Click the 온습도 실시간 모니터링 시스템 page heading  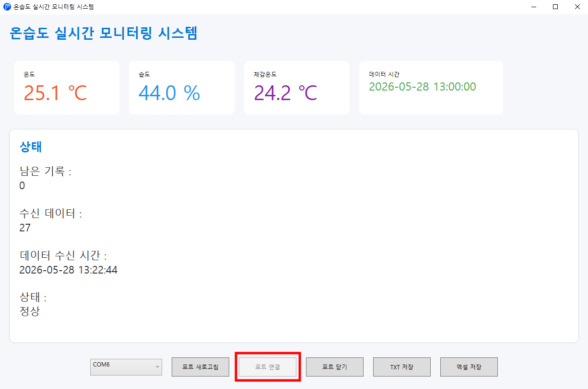point(104,33)
